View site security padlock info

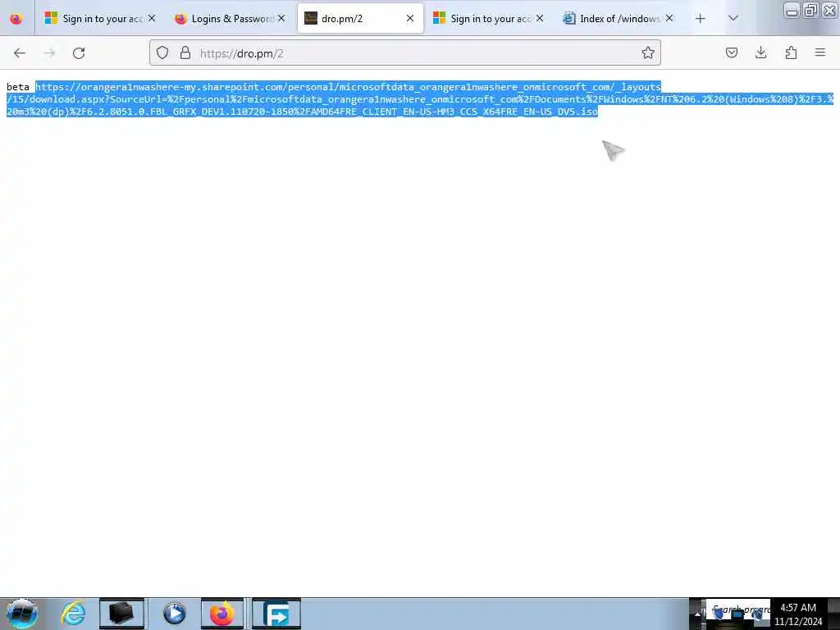185,52
